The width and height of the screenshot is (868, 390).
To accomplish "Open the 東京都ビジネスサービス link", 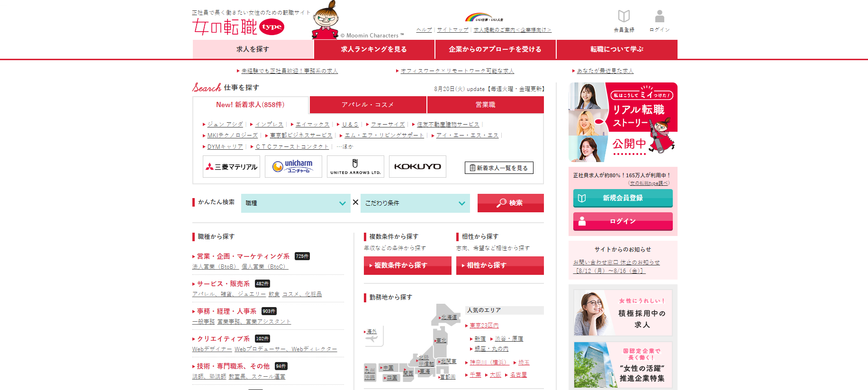I will [x=301, y=136].
